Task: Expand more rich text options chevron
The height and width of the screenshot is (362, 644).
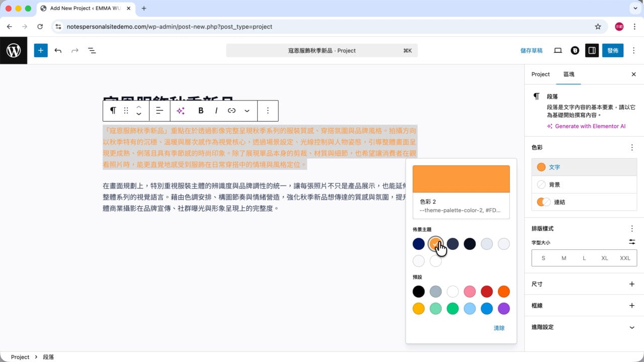Action: click(x=247, y=111)
